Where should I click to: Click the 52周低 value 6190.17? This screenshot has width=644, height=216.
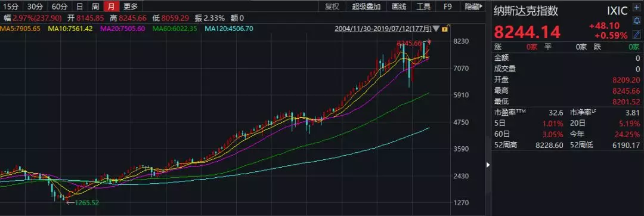pyautogui.click(x=626, y=145)
